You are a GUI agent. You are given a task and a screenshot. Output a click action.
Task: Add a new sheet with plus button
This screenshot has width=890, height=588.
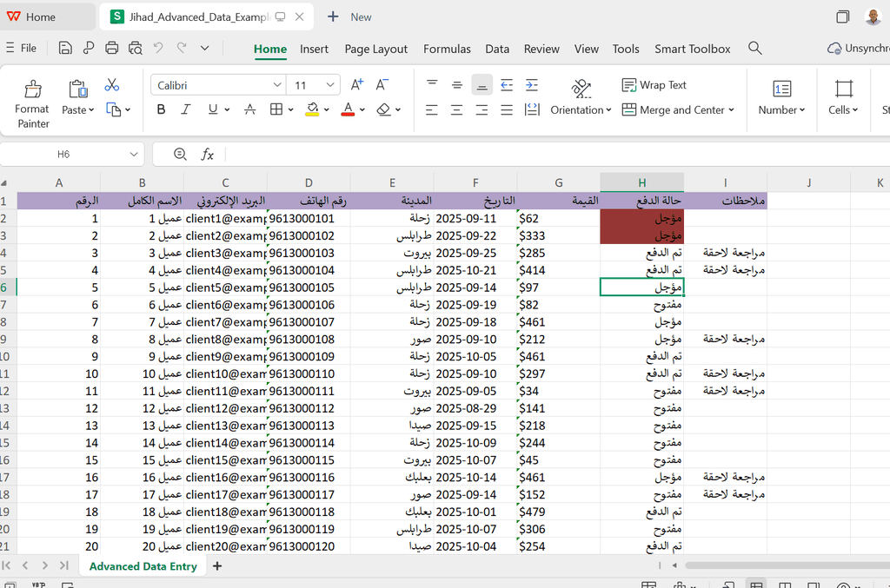tap(217, 566)
